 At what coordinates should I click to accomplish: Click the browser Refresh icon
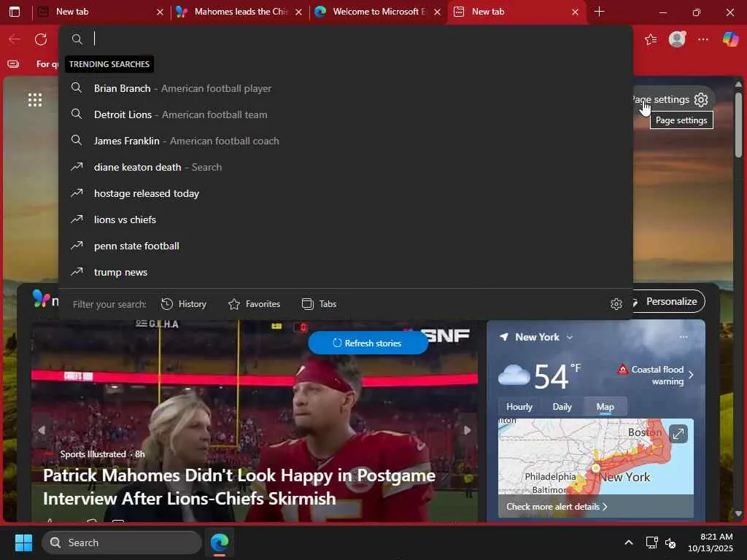[41, 39]
